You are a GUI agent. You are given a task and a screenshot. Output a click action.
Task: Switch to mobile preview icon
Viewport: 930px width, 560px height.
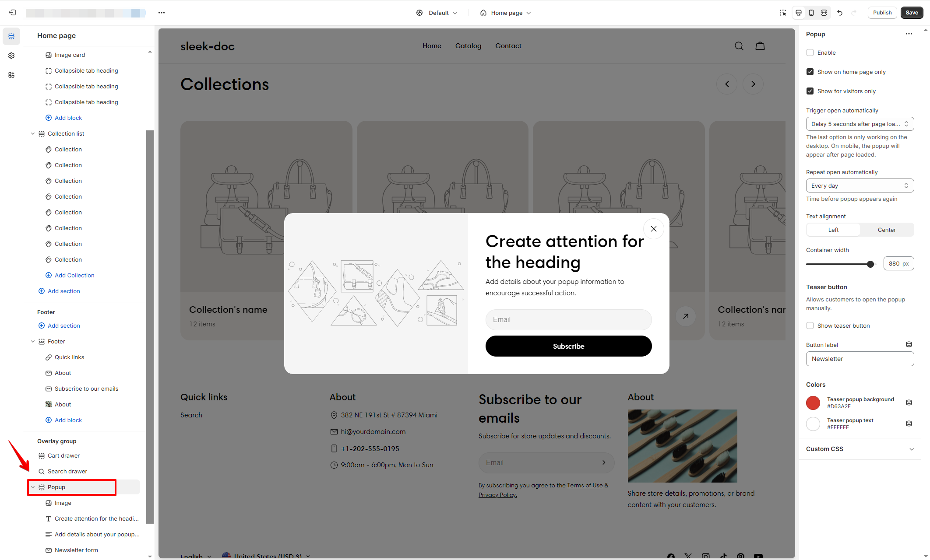point(811,13)
